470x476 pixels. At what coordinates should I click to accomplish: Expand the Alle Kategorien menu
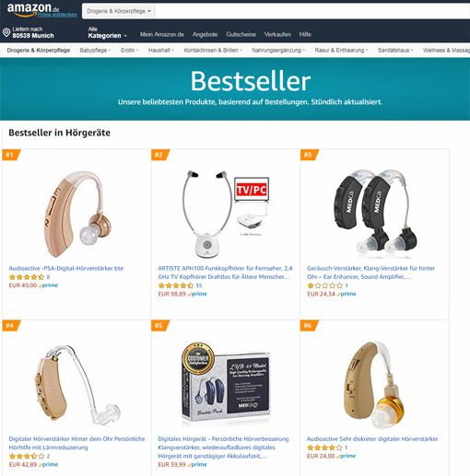click(107, 32)
